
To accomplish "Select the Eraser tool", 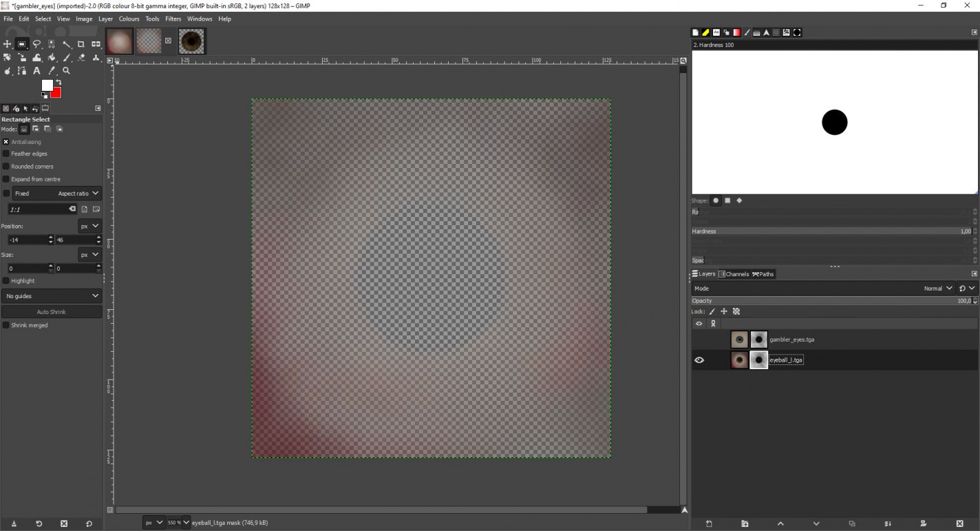I will tap(81, 58).
